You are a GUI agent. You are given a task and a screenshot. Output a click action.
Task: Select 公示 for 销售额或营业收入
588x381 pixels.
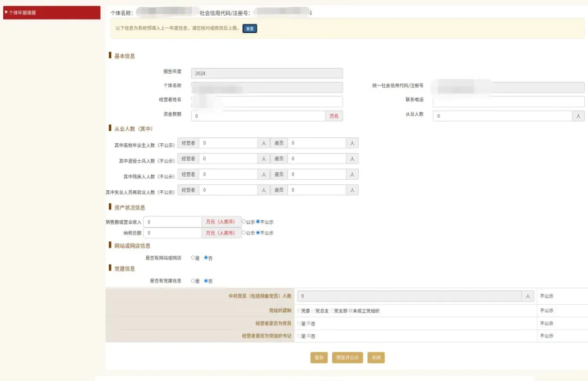tap(244, 222)
